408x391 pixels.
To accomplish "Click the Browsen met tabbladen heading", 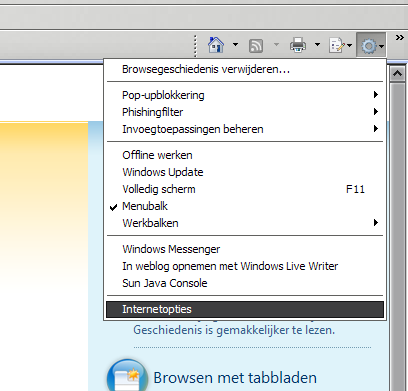I will pyautogui.click(x=235, y=378).
